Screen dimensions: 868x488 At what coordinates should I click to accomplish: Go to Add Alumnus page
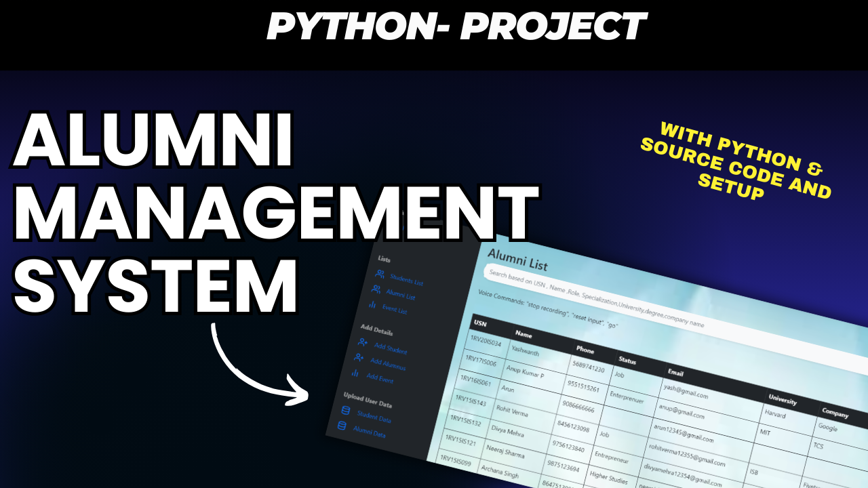[388, 365]
